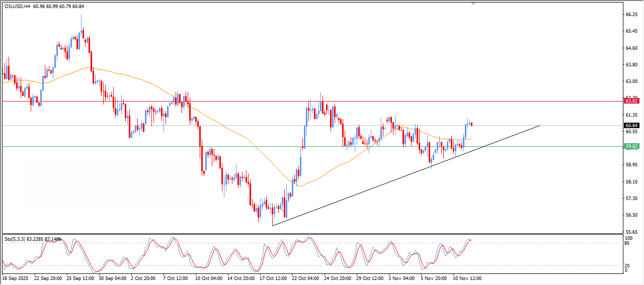Image resolution: width=644 pixels, height=285 pixels.
Task: Click the latest red candle on chart
Action: [471, 124]
